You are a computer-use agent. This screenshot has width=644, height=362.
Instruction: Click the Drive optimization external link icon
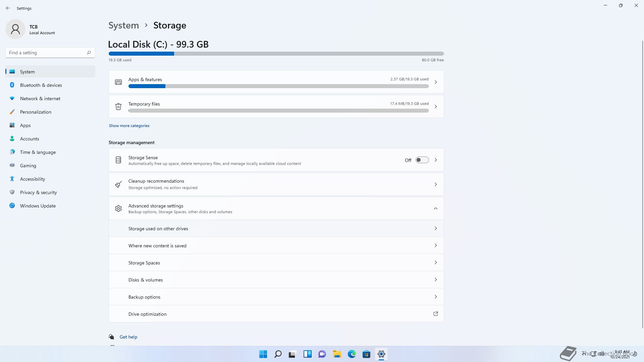pyautogui.click(x=435, y=314)
